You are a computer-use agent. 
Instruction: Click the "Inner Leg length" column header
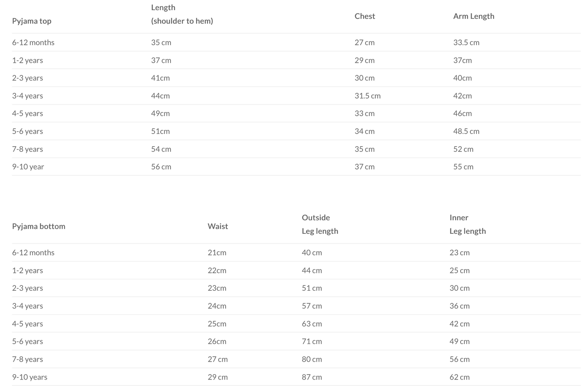pos(468,224)
